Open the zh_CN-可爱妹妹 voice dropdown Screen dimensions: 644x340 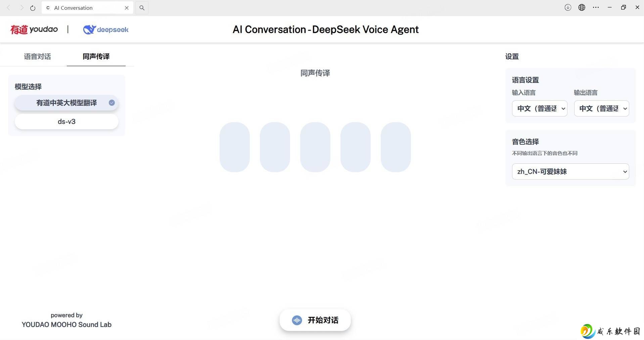570,172
